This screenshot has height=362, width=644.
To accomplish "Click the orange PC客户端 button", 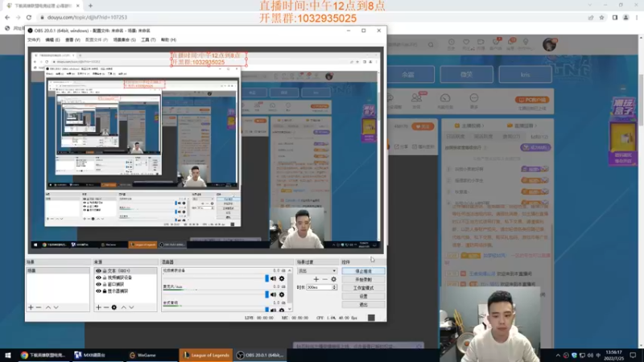I will point(532,100).
